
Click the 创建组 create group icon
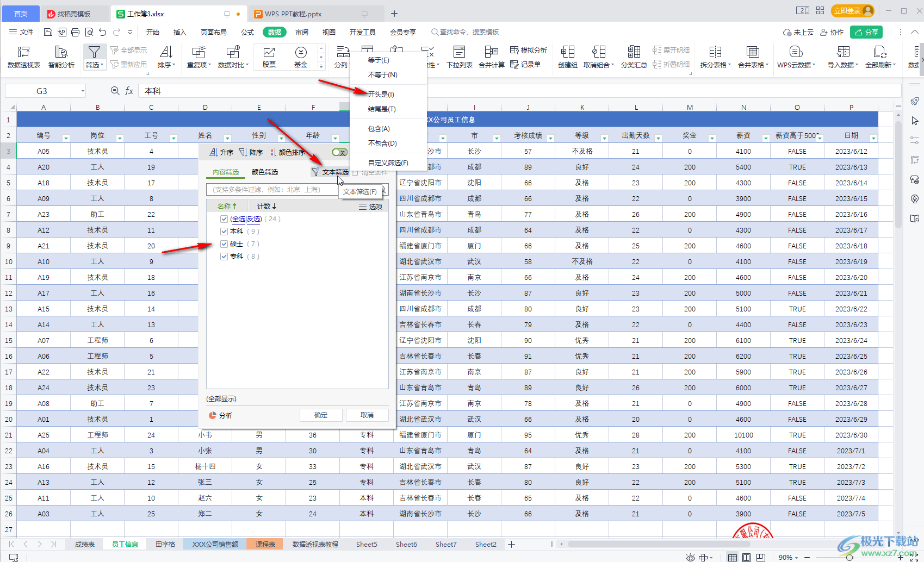567,52
